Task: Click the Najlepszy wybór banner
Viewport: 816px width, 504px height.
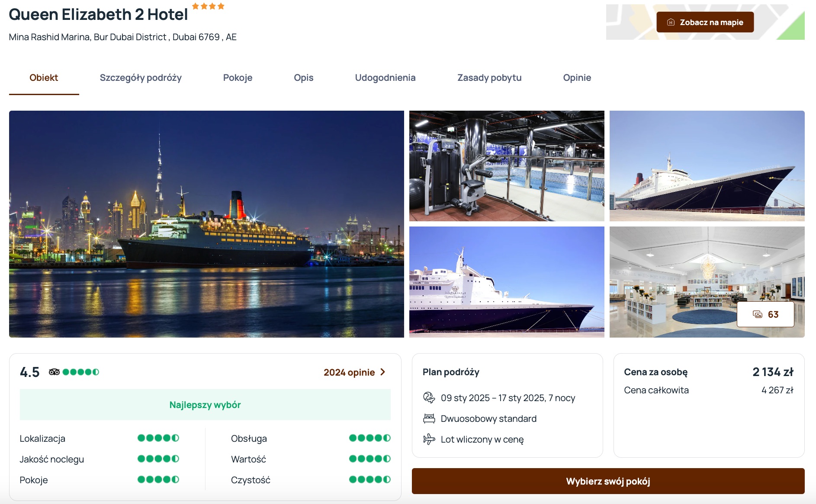Action: click(205, 405)
